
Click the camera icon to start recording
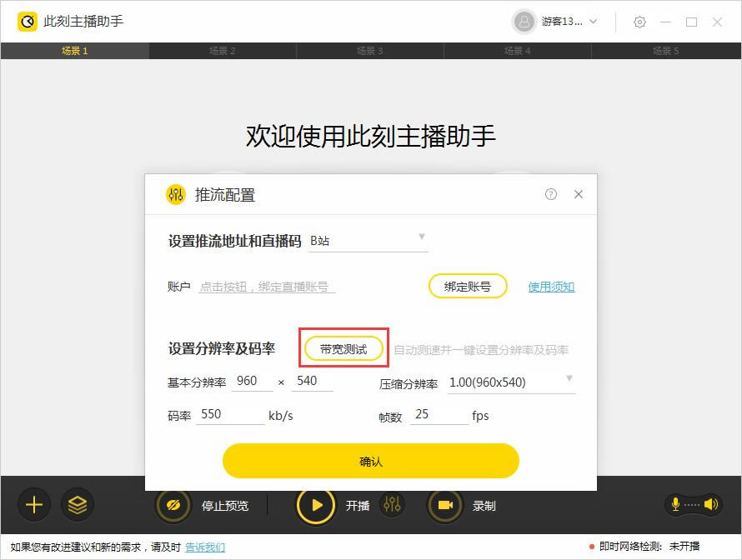444,505
